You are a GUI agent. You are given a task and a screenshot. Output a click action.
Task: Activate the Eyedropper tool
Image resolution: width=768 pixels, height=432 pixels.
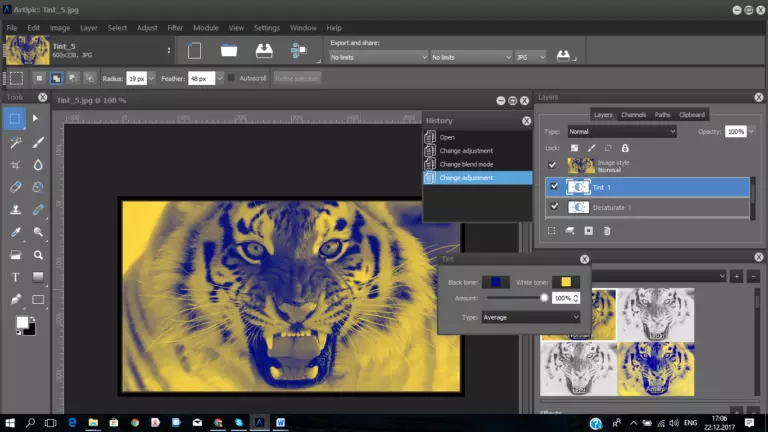click(16, 232)
